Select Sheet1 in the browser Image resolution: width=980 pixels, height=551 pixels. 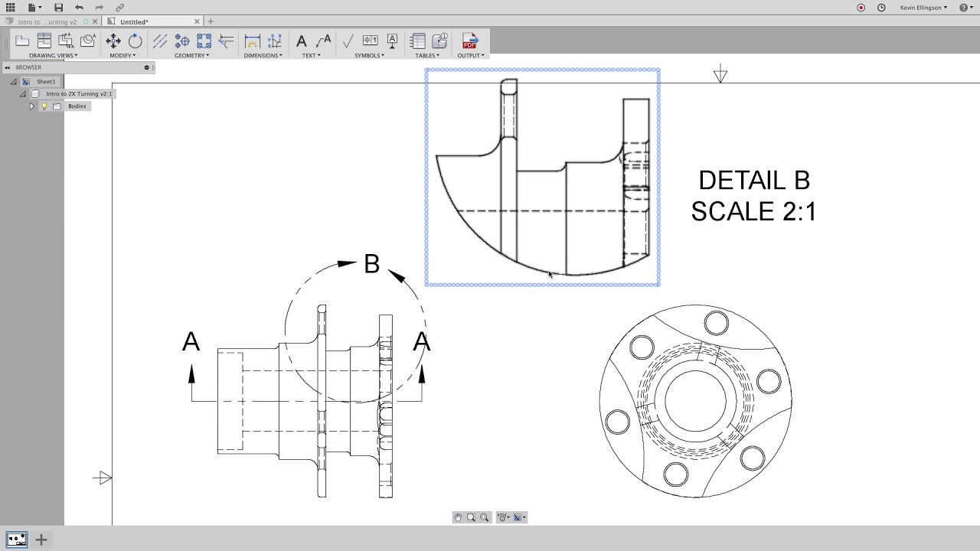(x=46, y=82)
